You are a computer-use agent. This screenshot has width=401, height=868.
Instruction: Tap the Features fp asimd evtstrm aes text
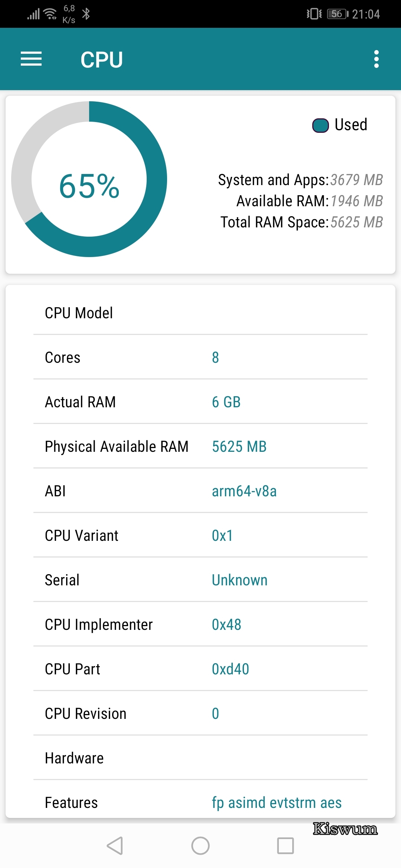277,803
